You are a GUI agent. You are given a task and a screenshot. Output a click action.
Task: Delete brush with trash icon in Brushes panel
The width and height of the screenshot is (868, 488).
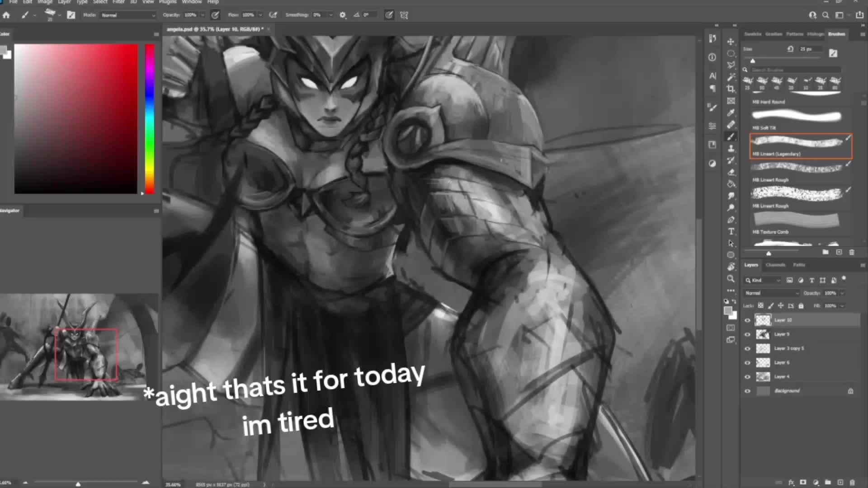[x=852, y=252]
